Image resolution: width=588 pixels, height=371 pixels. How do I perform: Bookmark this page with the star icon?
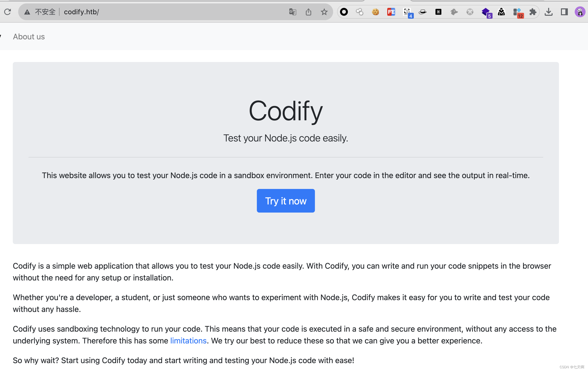(324, 12)
